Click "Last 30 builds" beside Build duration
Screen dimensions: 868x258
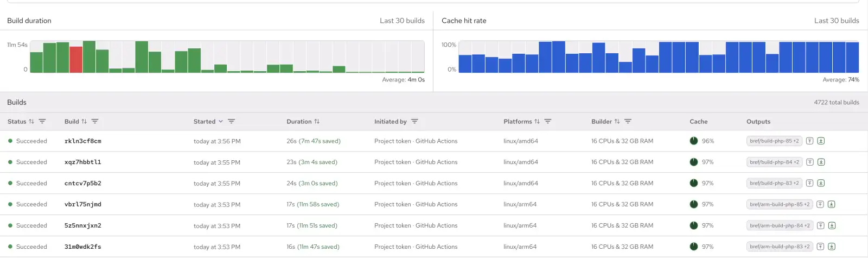[x=402, y=21]
